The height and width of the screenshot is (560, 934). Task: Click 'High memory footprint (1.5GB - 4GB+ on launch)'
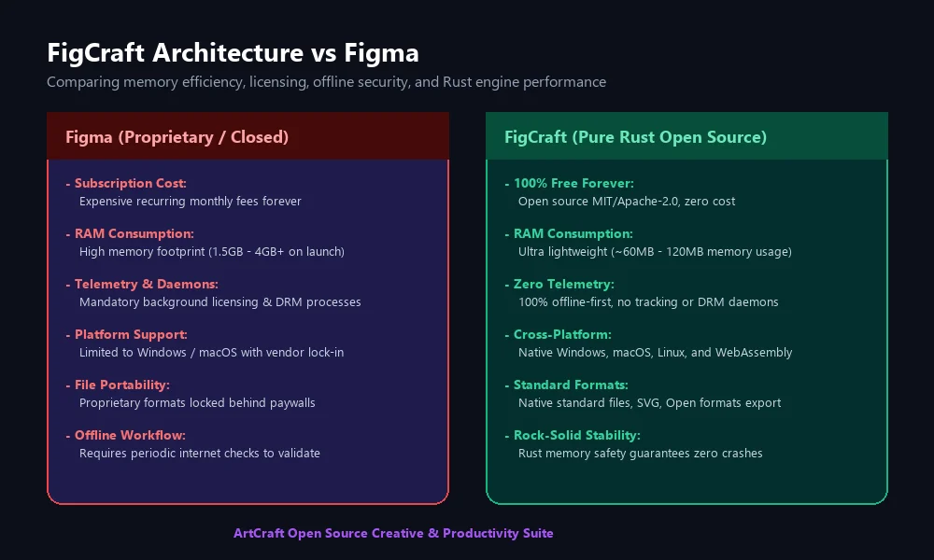point(211,252)
